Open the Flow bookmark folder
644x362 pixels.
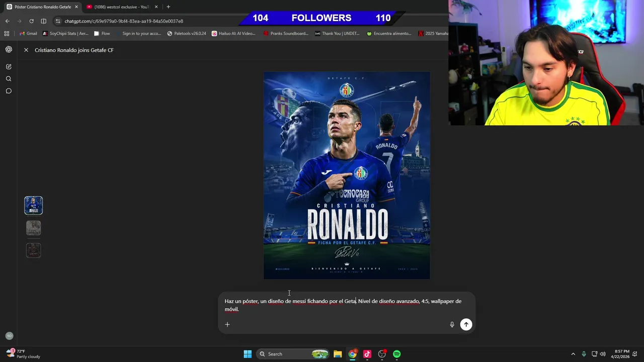point(102,34)
